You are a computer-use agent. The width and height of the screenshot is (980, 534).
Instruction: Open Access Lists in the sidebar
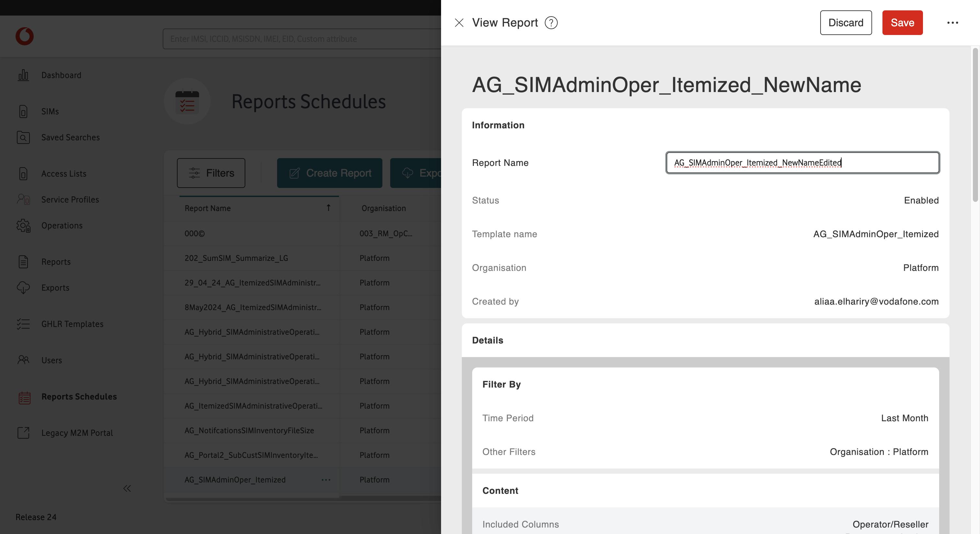[64, 173]
